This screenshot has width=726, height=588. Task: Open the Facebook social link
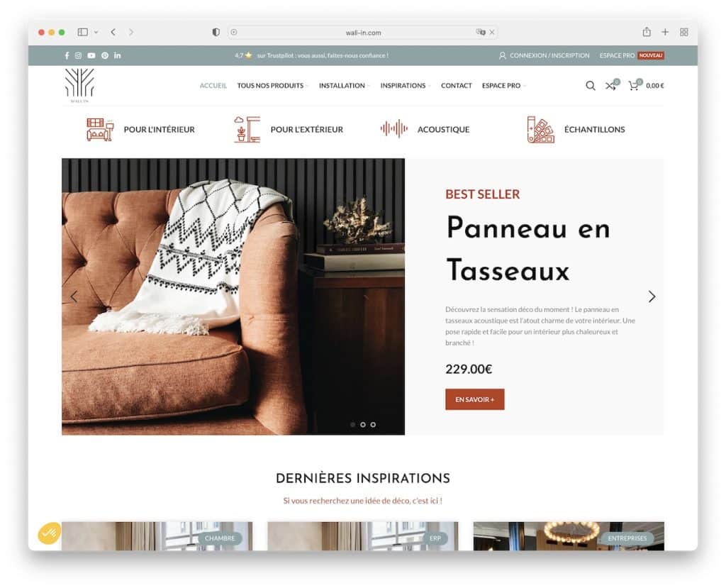(x=67, y=55)
